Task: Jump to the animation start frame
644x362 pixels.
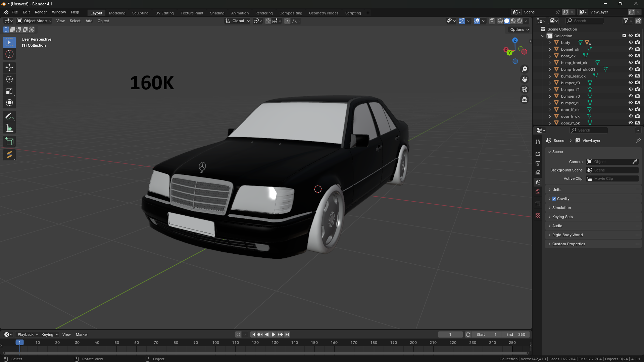Action: (253, 334)
